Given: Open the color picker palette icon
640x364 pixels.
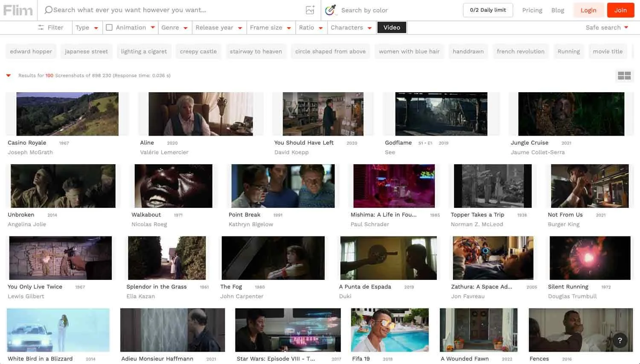Looking at the screenshot, I should (x=330, y=10).
